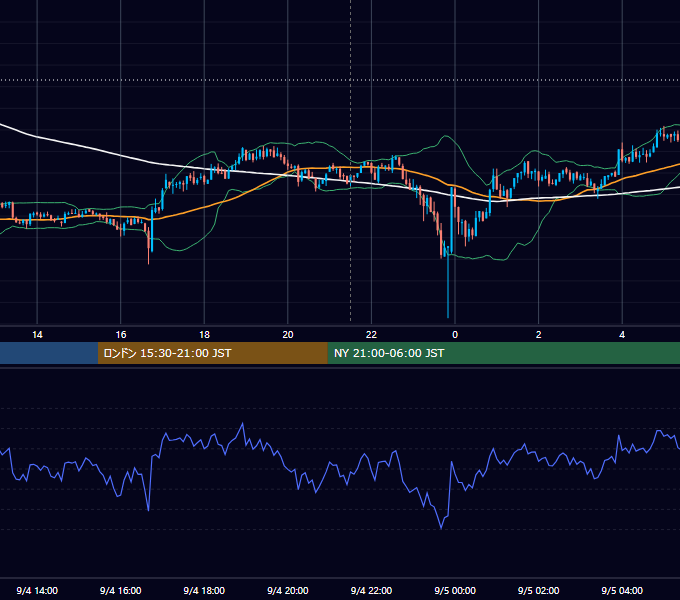Click hour label 18 on price chart axis

coord(204,335)
